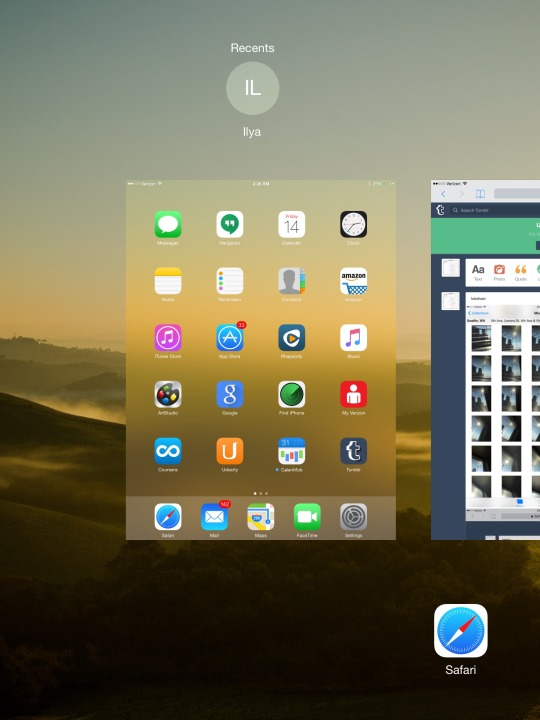Viewport: 540px width, 720px height.
Task: Choose the Quote post type in Tumblr
Action: click(x=520, y=272)
